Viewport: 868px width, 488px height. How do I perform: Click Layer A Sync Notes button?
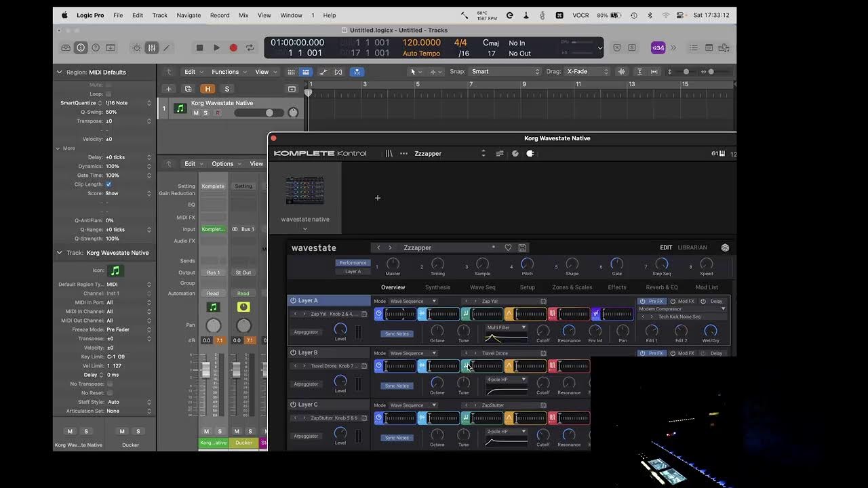point(397,333)
